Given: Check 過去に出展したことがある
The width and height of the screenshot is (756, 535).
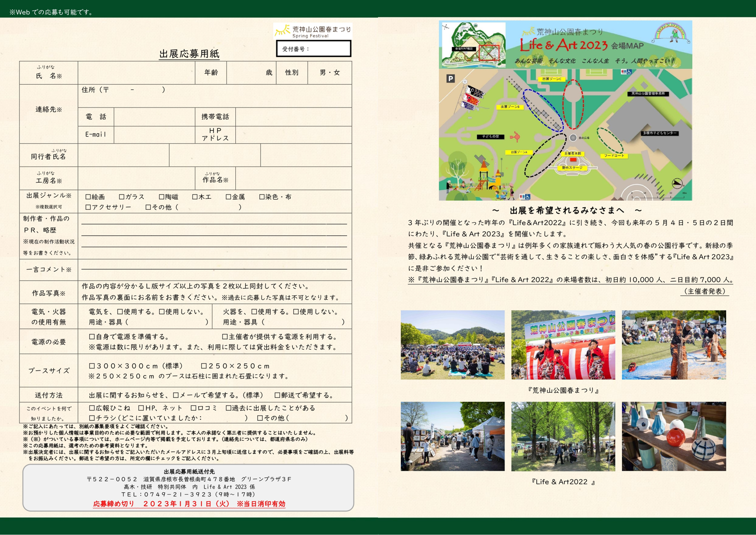Looking at the screenshot, I should click(228, 408).
